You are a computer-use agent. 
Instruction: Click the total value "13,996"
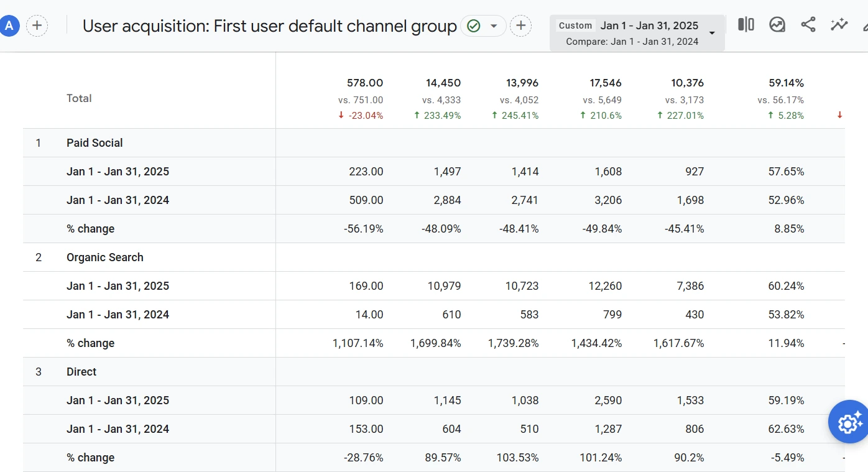(x=521, y=83)
